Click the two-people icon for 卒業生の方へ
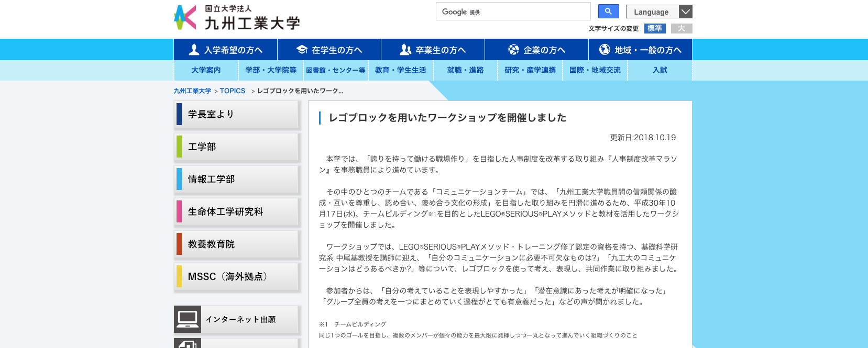 405,50
